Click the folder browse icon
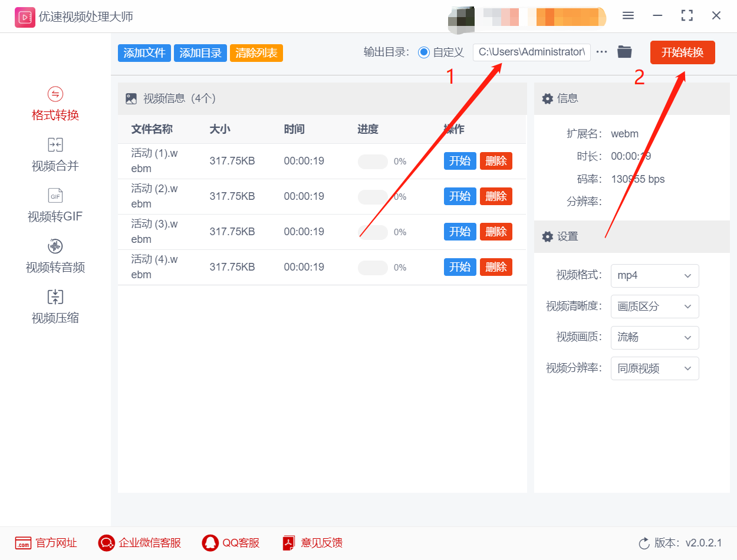Image resolution: width=737 pixels, height=560 pixels. (x=624, y=52)
